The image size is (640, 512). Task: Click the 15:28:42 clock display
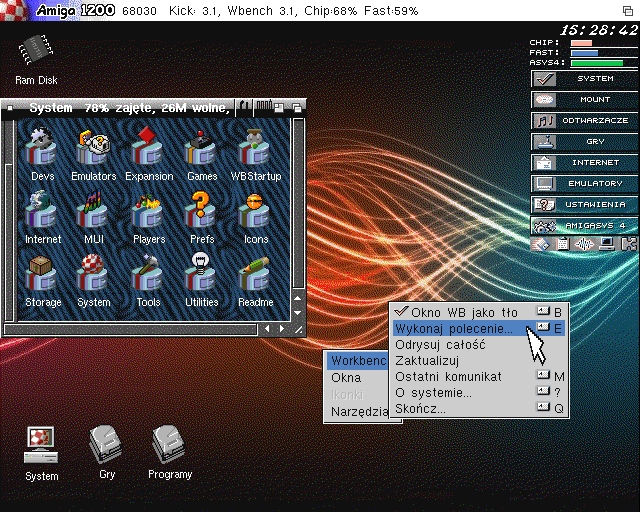pyautogui.click(x=598, y=30)
